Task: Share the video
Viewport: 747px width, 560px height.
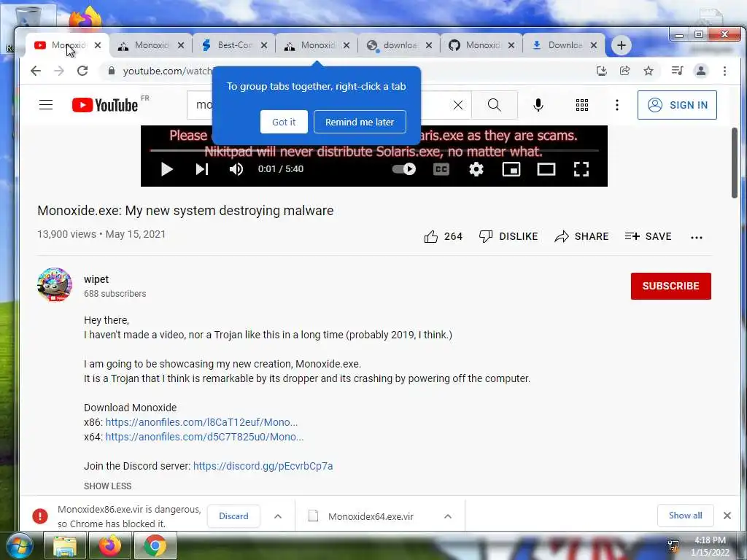Action: tap(581, 236)
